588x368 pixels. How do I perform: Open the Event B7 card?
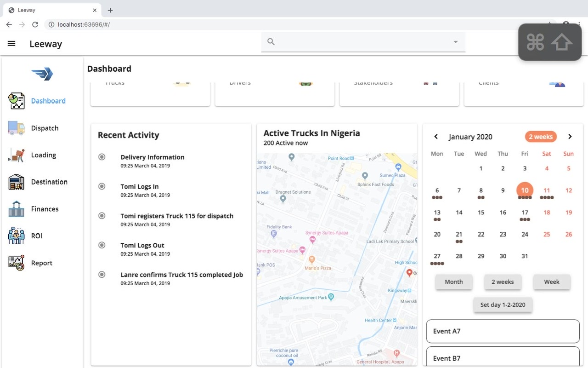[x=503, y=356]
